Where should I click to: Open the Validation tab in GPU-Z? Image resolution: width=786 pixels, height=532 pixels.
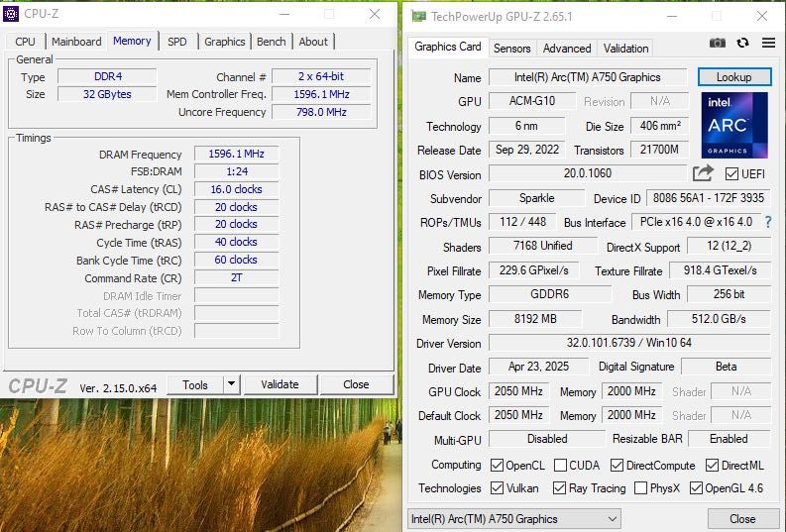point(625,49)
